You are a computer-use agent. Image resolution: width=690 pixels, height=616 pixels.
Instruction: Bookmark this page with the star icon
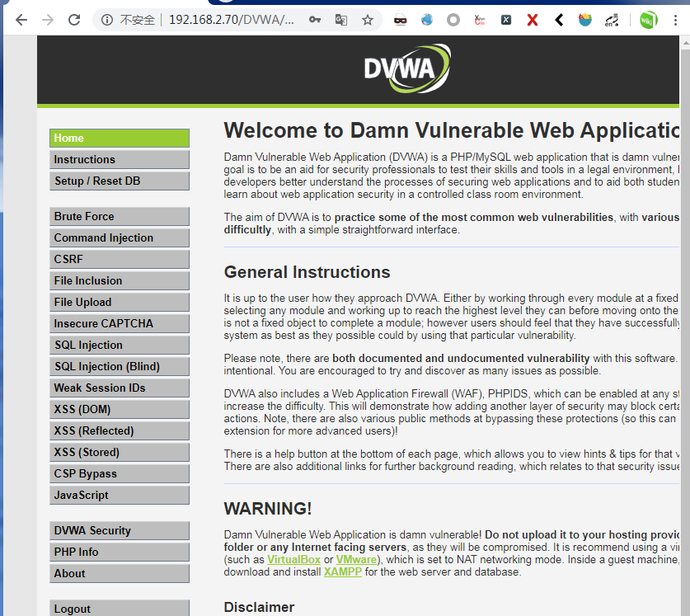368,20
